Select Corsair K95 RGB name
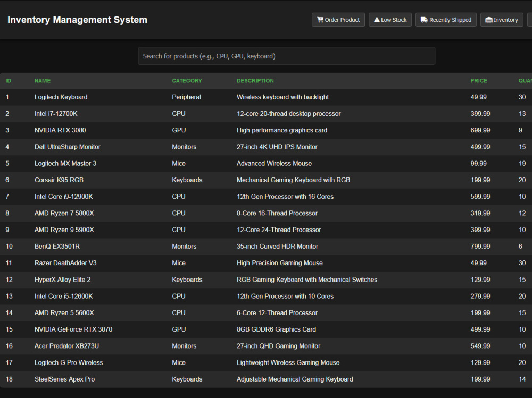Viewport: 532px width, 398px height. point(59,180)
